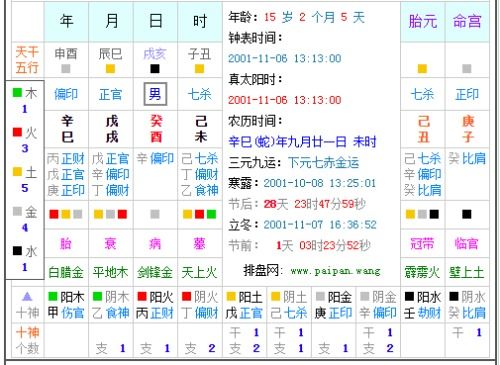Viewport: 500px width, 365px height.
Task: Click 衰 in the life-stage row
Action: pyautogui.click(x=110, y=244)
